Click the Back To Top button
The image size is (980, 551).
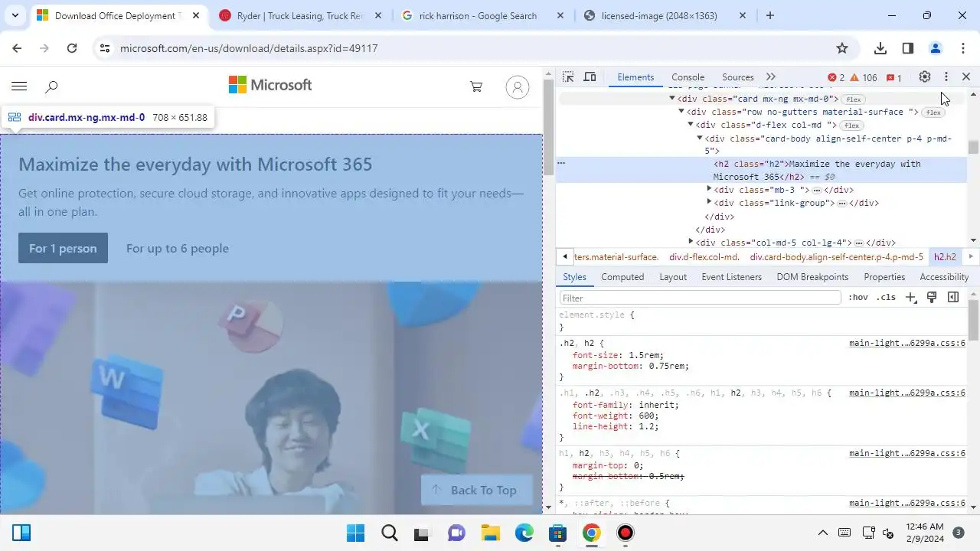[x=476, y=490]
